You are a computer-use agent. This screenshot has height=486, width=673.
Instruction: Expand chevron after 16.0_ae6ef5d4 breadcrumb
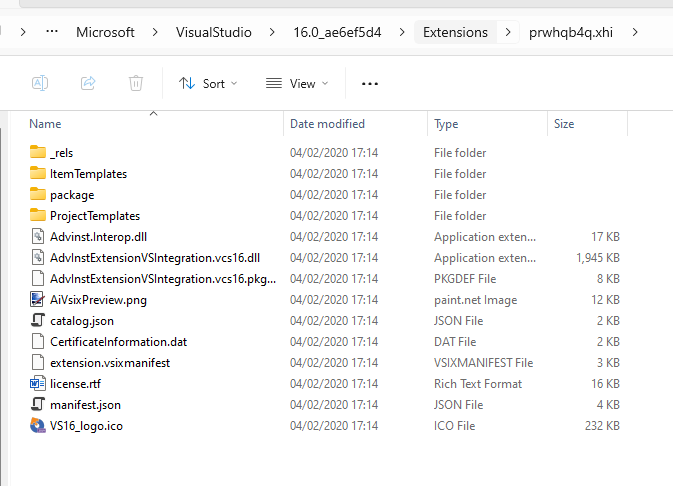click(x=402, y=32)
